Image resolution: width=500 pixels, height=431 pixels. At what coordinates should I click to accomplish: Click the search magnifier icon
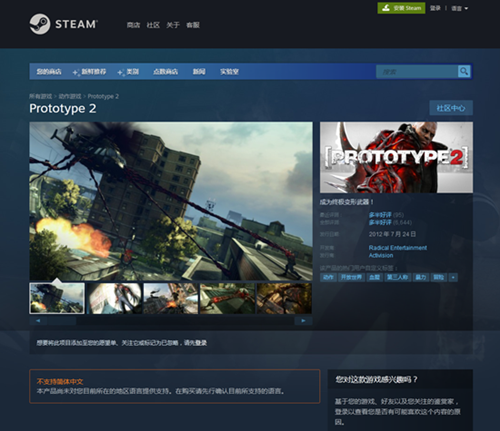(x=464, y=71)
